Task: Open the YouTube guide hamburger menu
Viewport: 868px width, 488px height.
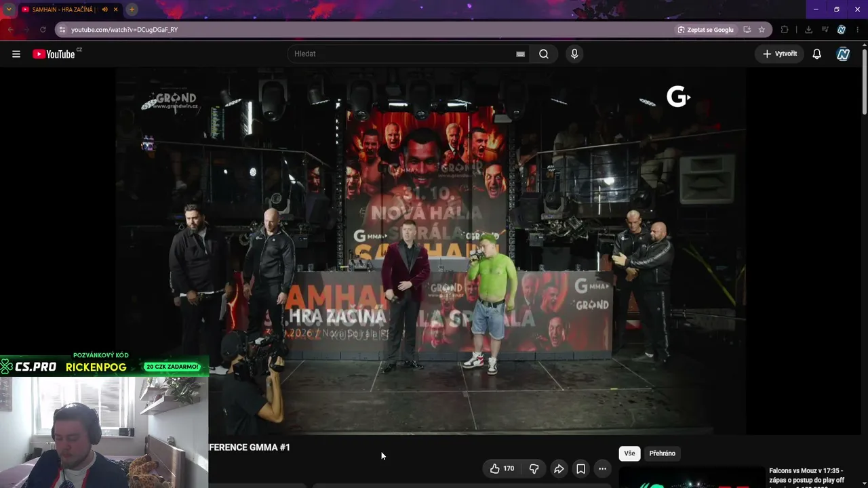Action: [16, 54]
